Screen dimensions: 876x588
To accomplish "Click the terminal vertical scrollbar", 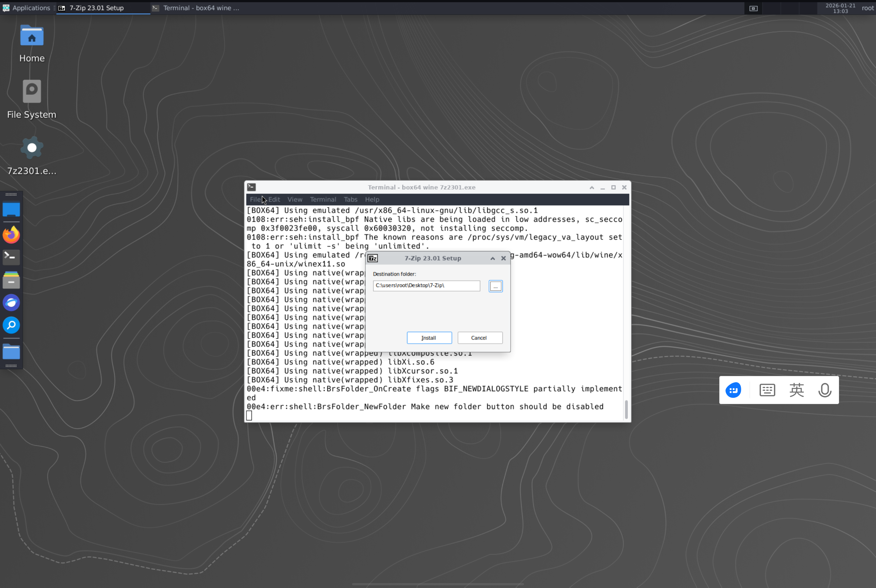I will pyautogui.click(x=626, y=409).
